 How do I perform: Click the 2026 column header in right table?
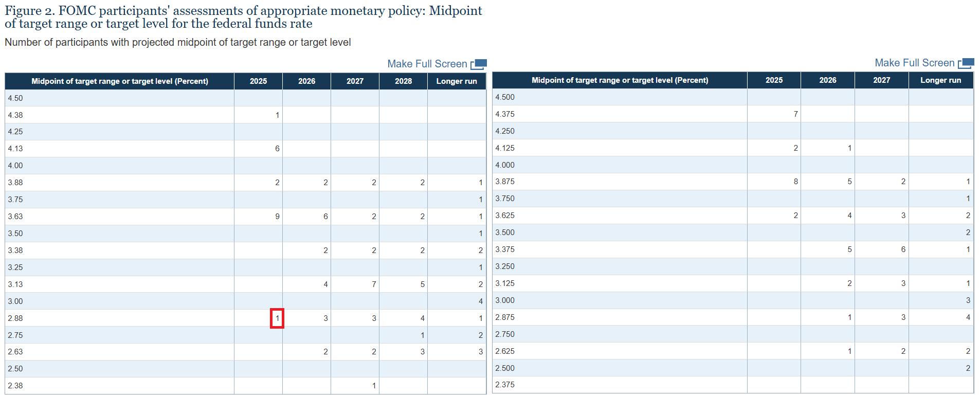point(828,80)
